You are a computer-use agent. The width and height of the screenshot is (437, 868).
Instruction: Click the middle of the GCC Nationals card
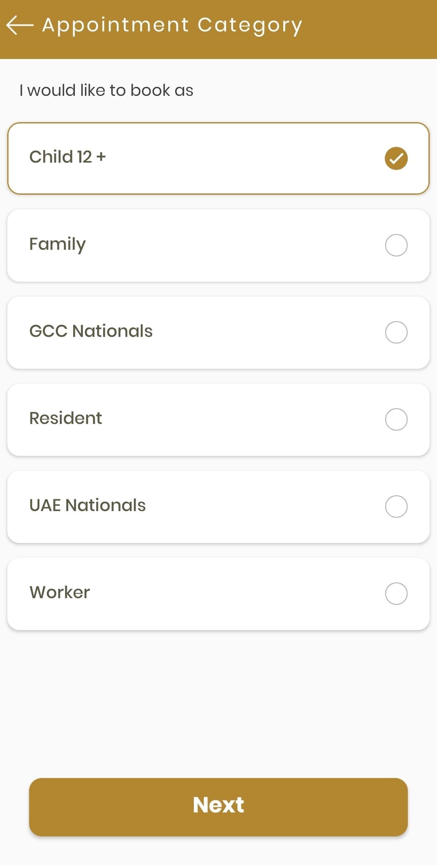tap(219, 332)
